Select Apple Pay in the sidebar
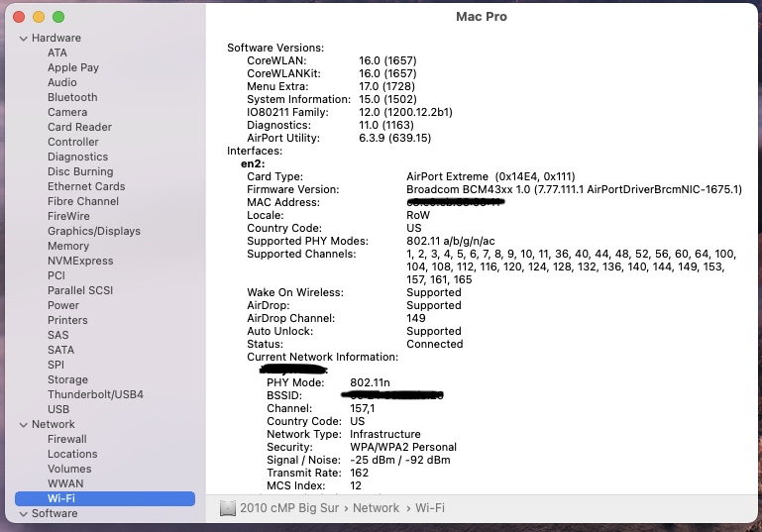 click(73, 67)
